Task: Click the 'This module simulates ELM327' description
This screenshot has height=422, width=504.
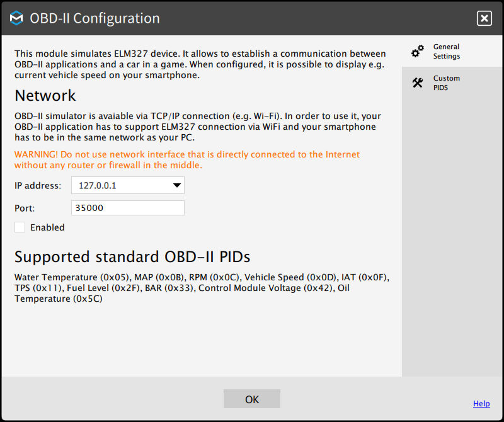Action: [200, 64]
